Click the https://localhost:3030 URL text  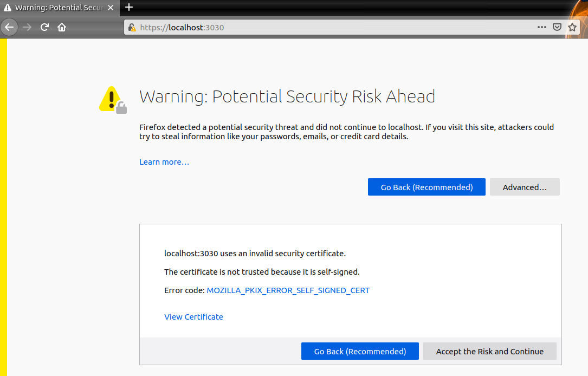[x=180, y=27]
